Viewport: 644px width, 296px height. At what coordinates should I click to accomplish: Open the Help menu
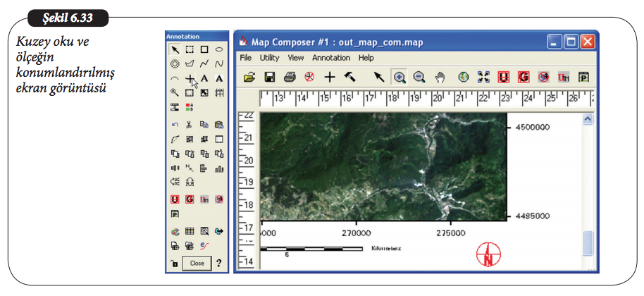click(x=366, y=58)
